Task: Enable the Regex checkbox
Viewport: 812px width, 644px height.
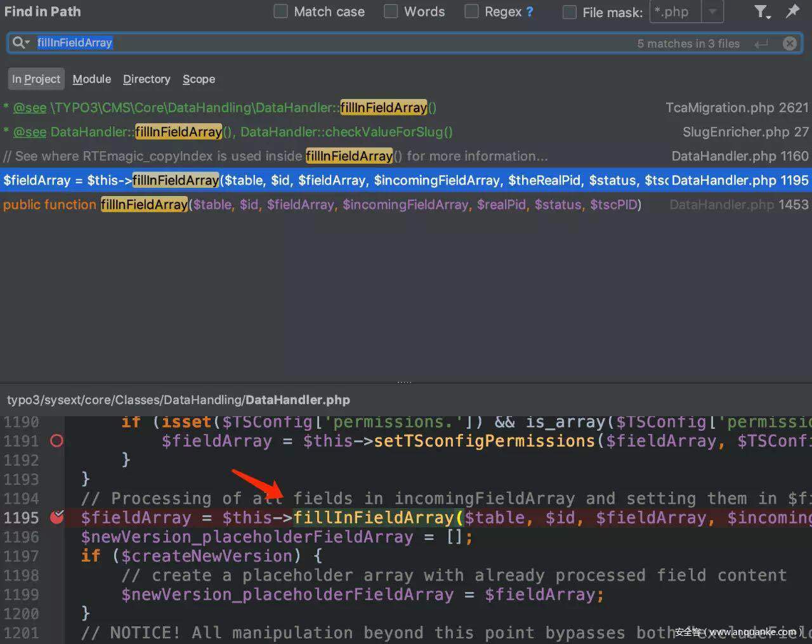Action: pyautogui.click(x=471, y=11)
